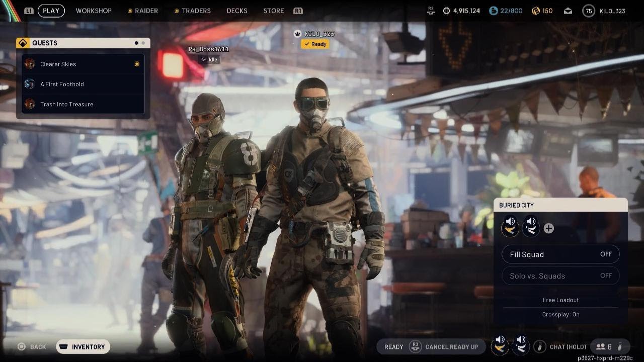Click the yellow Ready status badge

[x=315, y=44]
